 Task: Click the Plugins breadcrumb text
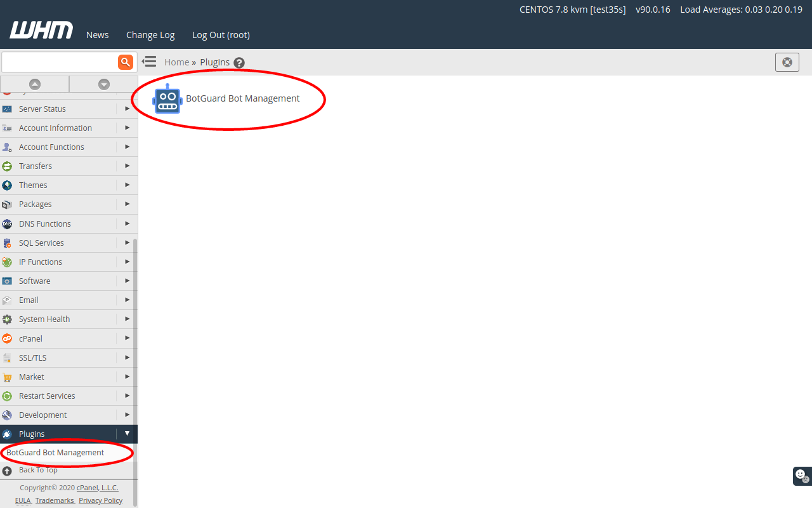click(214, 62)
